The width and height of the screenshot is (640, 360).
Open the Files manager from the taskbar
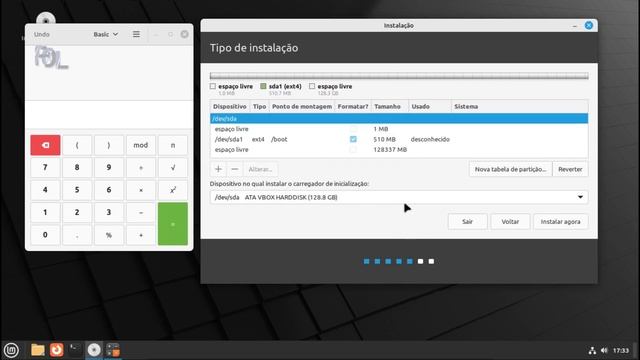38,350
